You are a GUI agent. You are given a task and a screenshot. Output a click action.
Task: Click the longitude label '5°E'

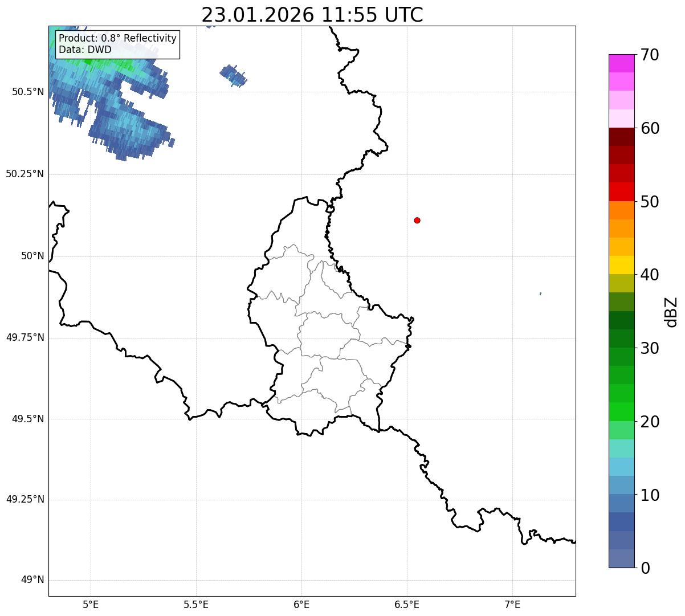pyautogui.click(x=91, y=604)
